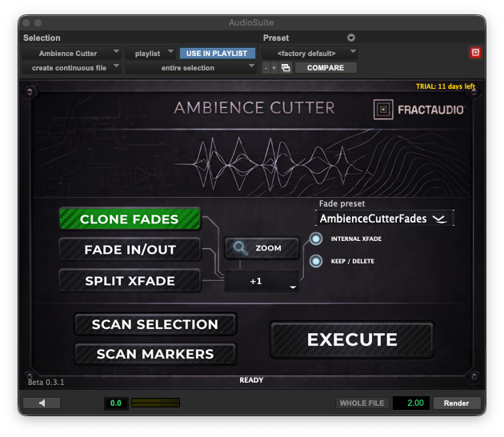Open the playlist dropdown

click(150, 54)
